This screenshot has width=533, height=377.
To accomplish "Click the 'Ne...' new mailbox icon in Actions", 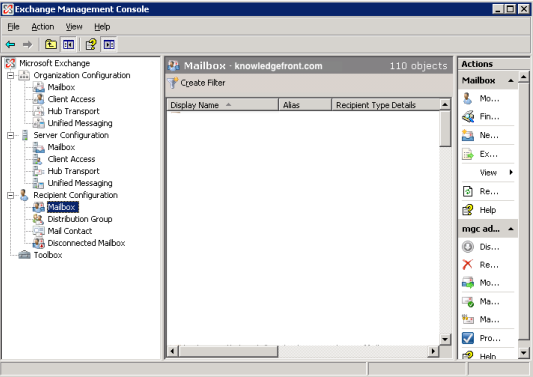I will pyautogui.click(x=468, y=135).
